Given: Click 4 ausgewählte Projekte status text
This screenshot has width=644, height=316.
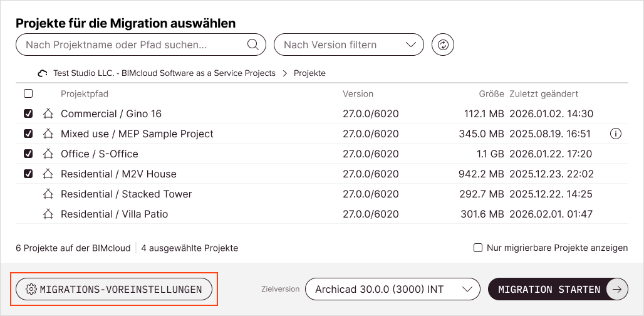Looking at the screenshot, I should click(190, 248).
